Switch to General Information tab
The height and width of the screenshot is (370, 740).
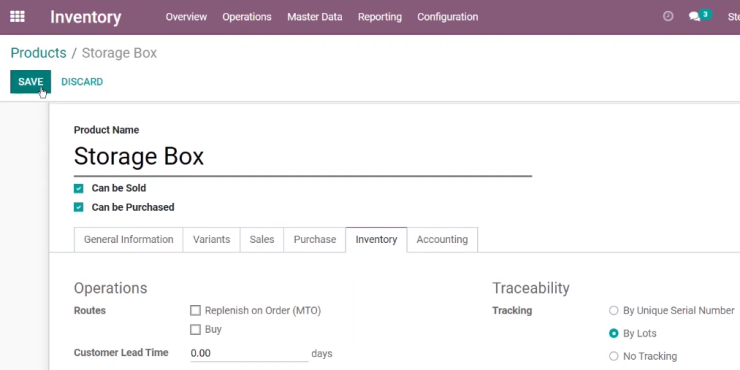128,240
